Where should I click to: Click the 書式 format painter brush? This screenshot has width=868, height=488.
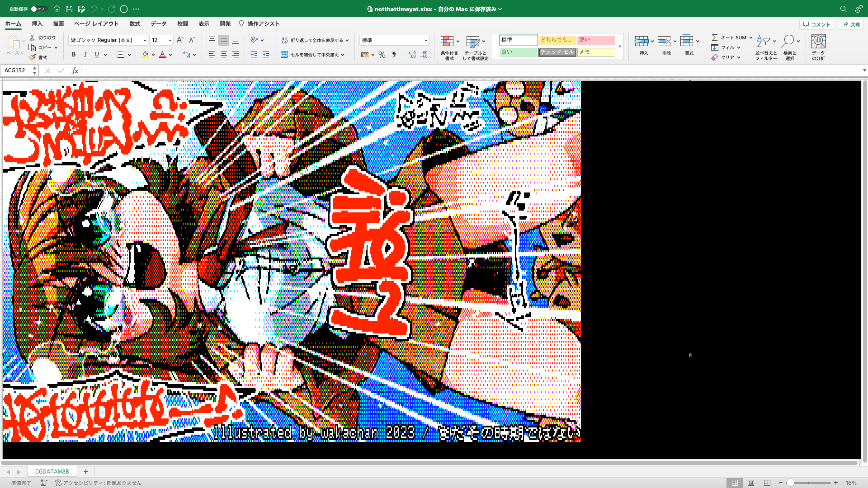[38, 57]
